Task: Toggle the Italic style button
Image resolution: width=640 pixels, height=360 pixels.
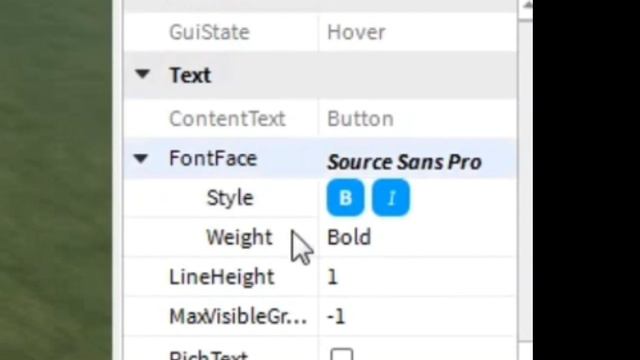Action: pos(391,198)
